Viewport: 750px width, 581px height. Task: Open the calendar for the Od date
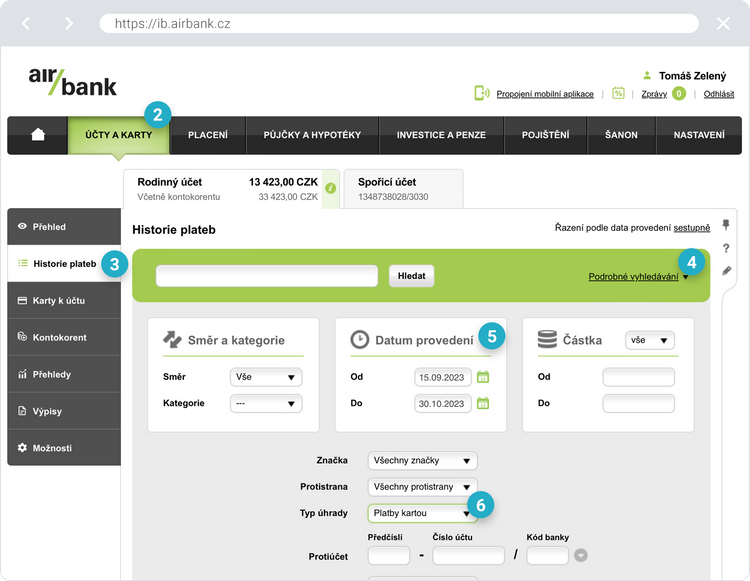483,377
